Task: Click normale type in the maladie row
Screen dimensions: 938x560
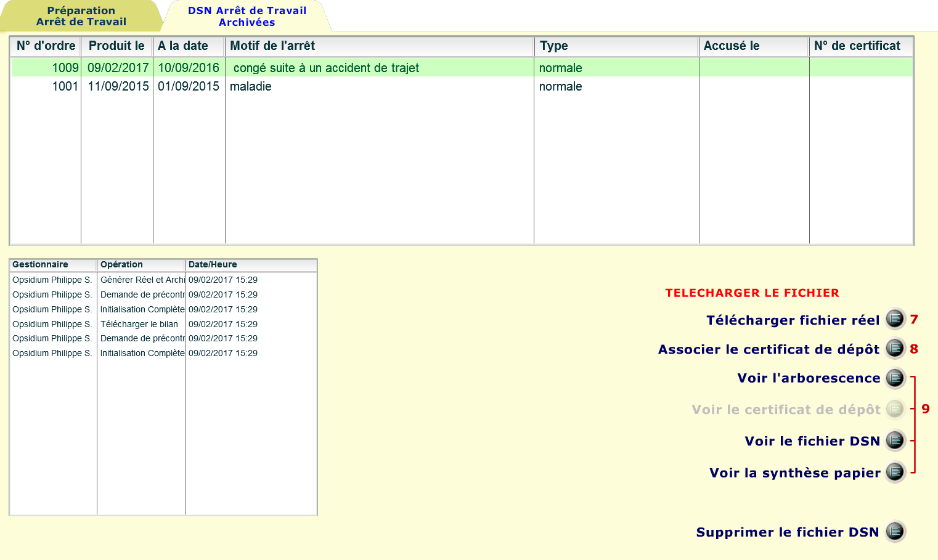Action: coord(616,86)
